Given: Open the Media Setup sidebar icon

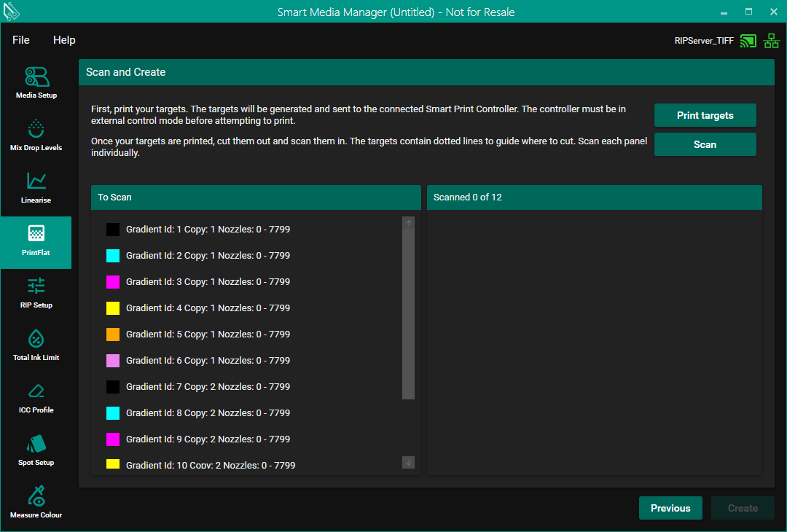Looking at the screenshot, I should (36, 77).
